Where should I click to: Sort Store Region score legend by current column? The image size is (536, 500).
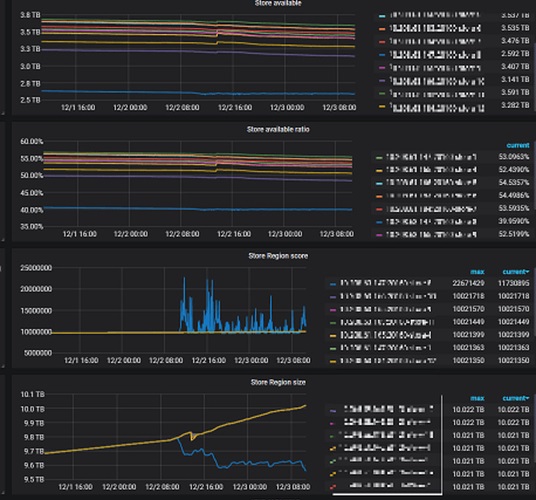point(516,272)
